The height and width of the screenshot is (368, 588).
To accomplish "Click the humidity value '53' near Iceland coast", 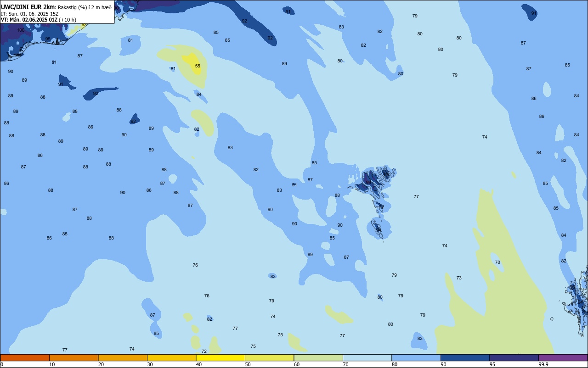I will click(84, 25).
